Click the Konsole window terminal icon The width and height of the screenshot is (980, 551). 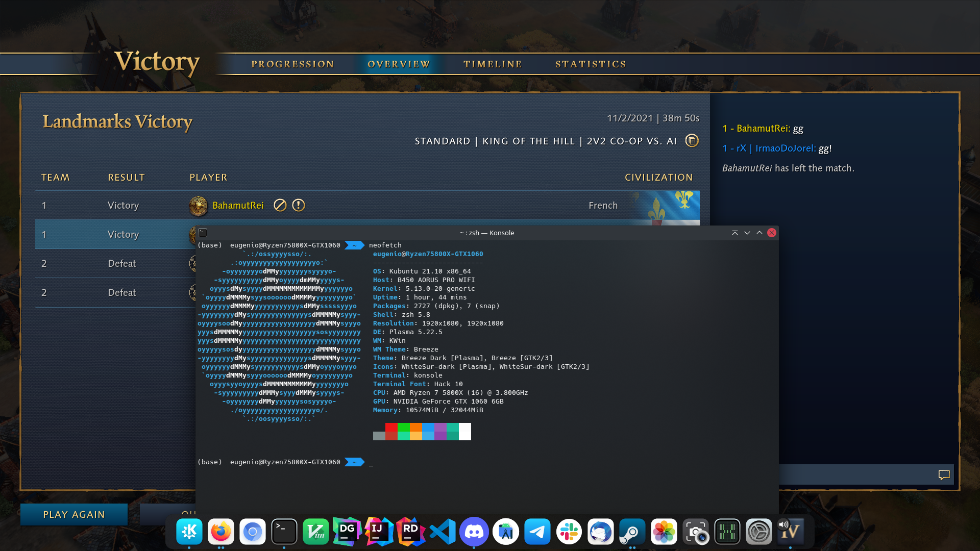coord(203,232)
